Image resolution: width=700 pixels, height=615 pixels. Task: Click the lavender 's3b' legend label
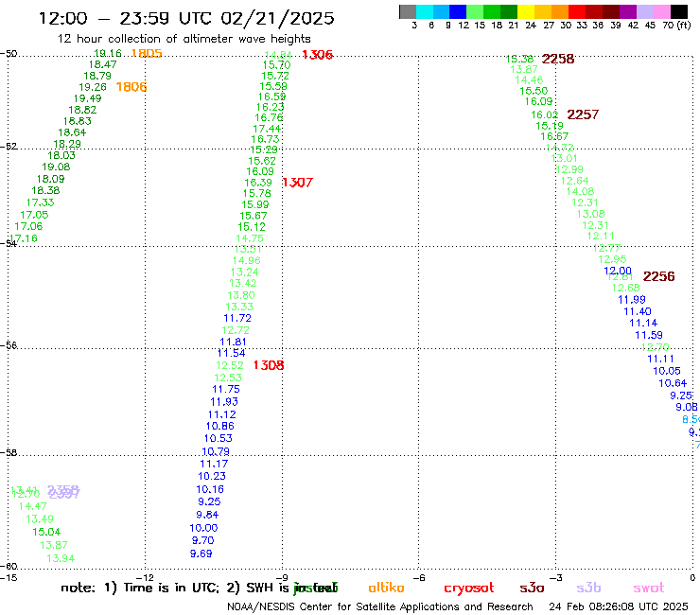[x=588, y=588]
